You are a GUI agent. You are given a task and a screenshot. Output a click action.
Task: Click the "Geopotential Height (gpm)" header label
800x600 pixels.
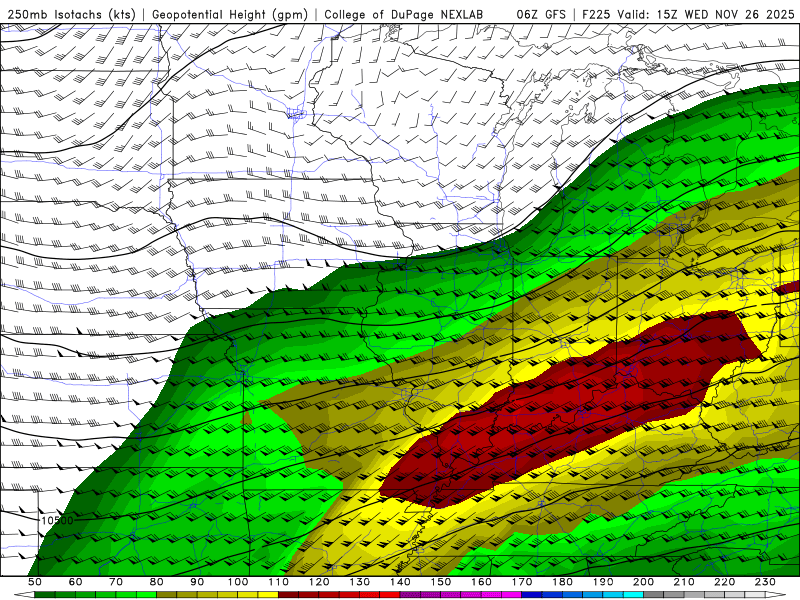coord(230,15)
